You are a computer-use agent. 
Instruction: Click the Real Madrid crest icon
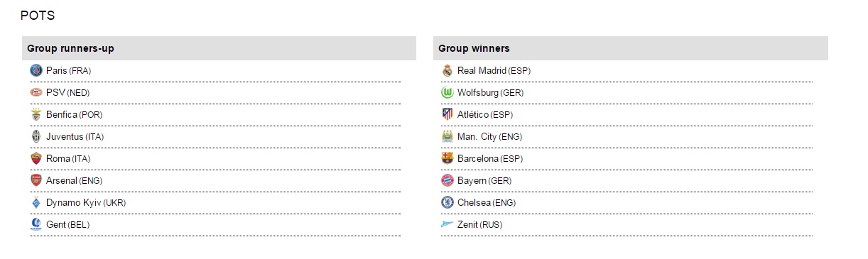pyautogui.click(x=447, y=70)
